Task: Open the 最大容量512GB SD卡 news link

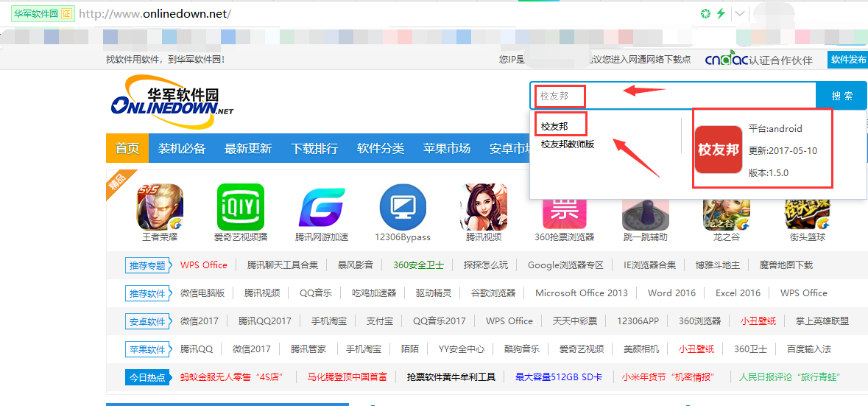Action: click(x=559, y=377)
